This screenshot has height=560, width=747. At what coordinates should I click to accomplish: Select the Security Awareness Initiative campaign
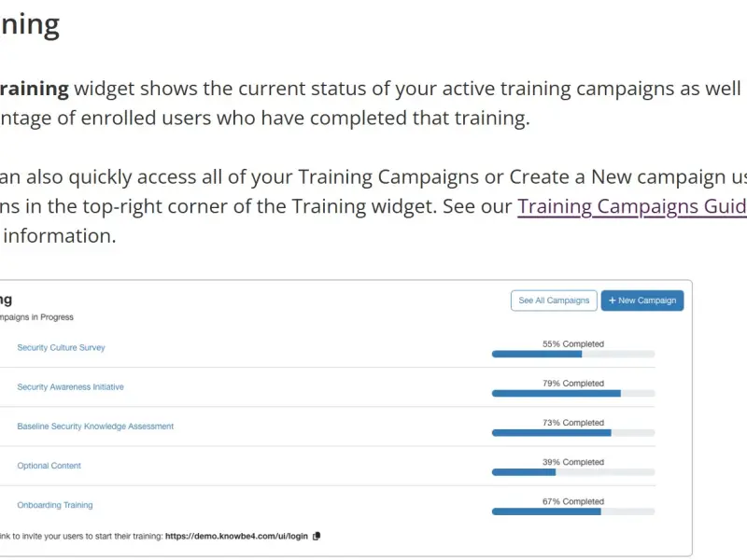pyautogui.click(x=70, y=386)
